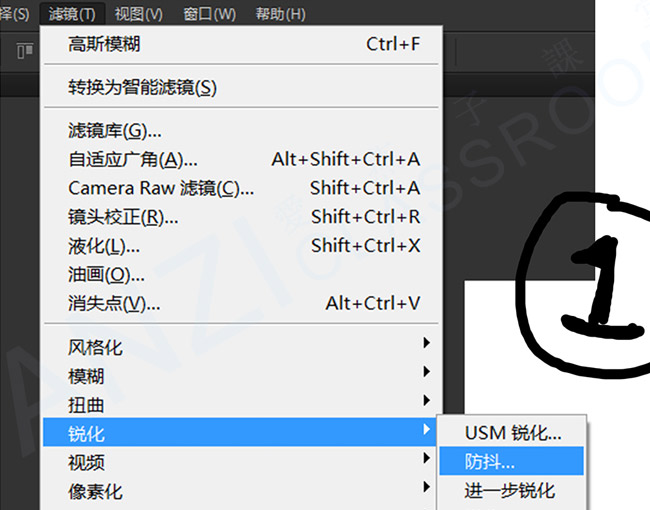Select 防抖... in sharpen submenu

tap(512, 461)
